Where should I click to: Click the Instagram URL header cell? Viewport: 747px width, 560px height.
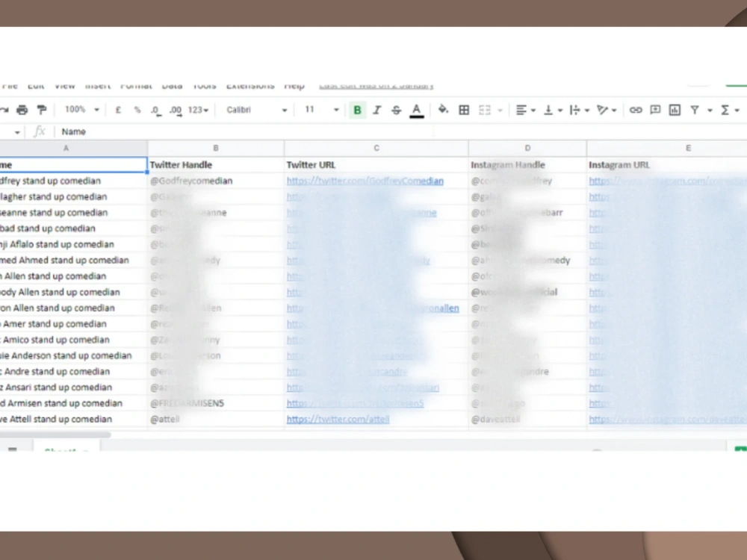pos(667,165)
